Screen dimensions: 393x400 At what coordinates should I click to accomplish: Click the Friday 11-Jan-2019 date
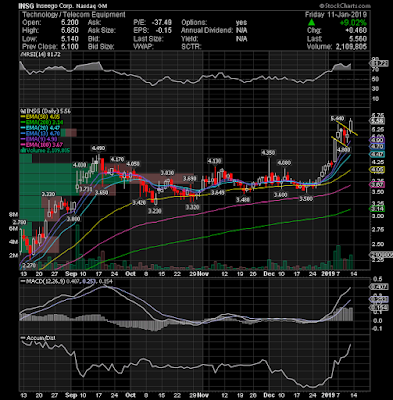pyautogui.click(x=336, y=15)
